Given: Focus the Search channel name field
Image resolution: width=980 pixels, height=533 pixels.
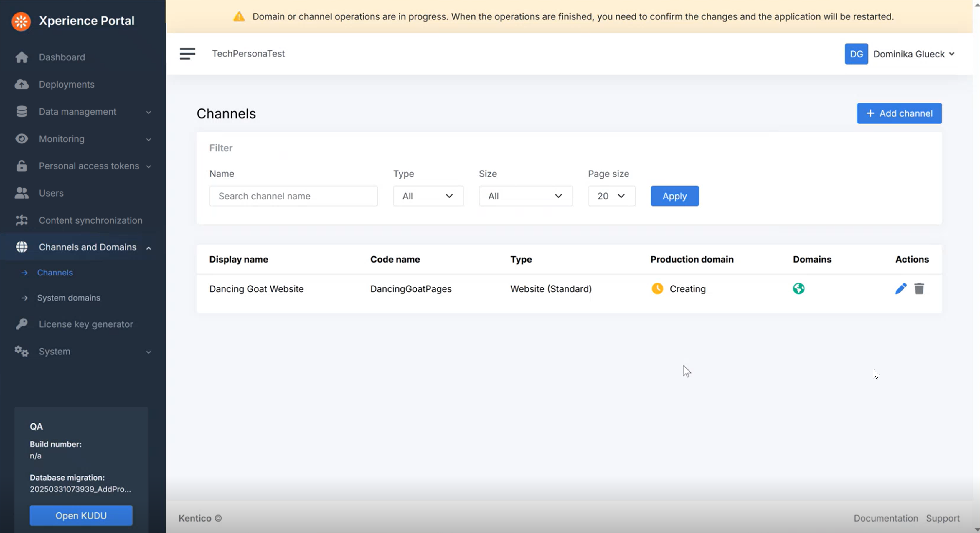Looking at the screenshot, I should (293, 196).
